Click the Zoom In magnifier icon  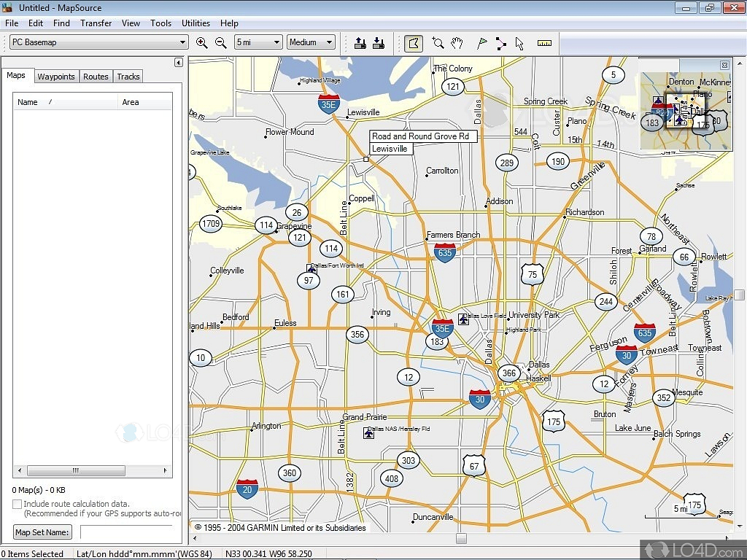pyautogui.click(x=202, y=43)
